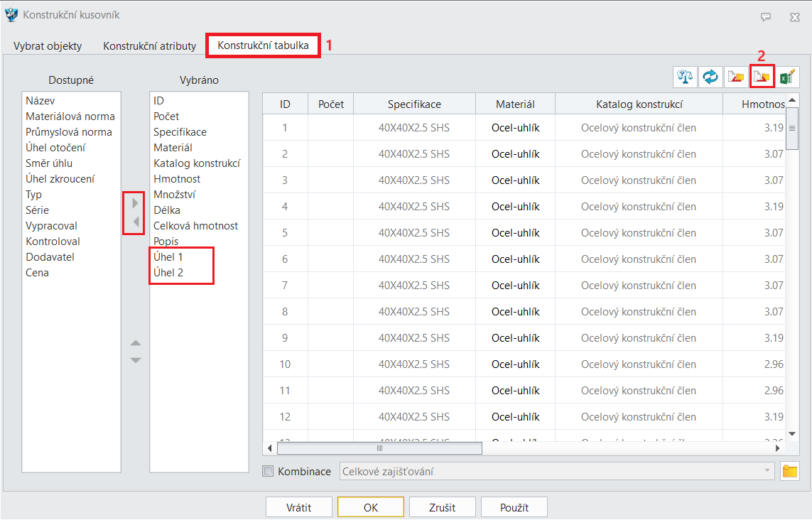Click the yellow folder icon beside Celkové zajišťování
812x520 pixels.
tap(789, 471)
